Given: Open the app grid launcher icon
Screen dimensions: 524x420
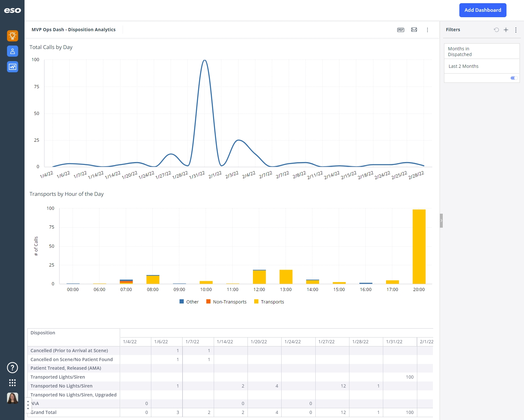Looking at the screenshot, I should [12, 383].
